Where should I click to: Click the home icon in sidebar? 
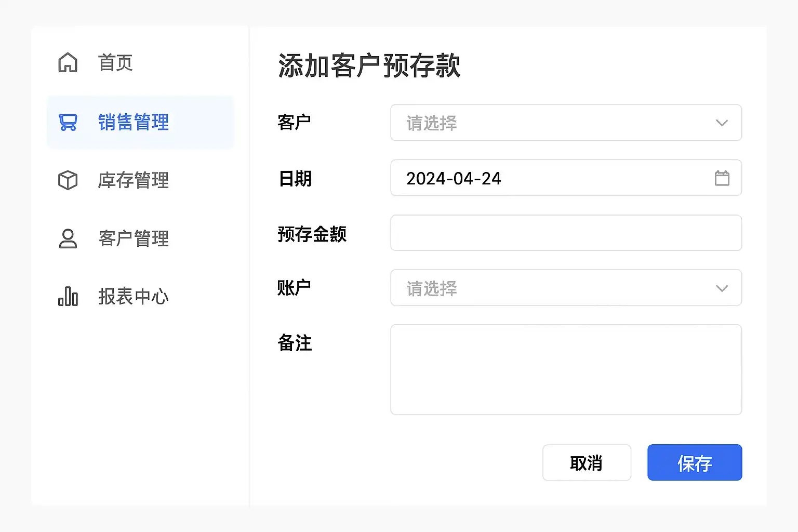pyautogui.click(x=68, y=63)
